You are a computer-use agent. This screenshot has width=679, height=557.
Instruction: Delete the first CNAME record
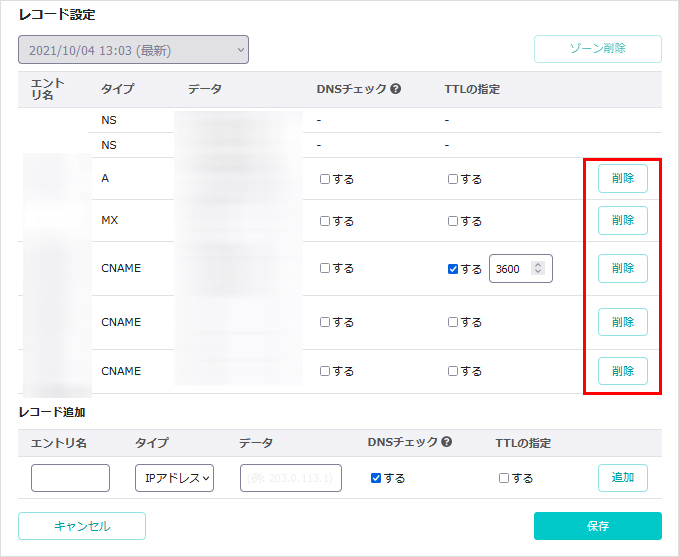point(622,269)
